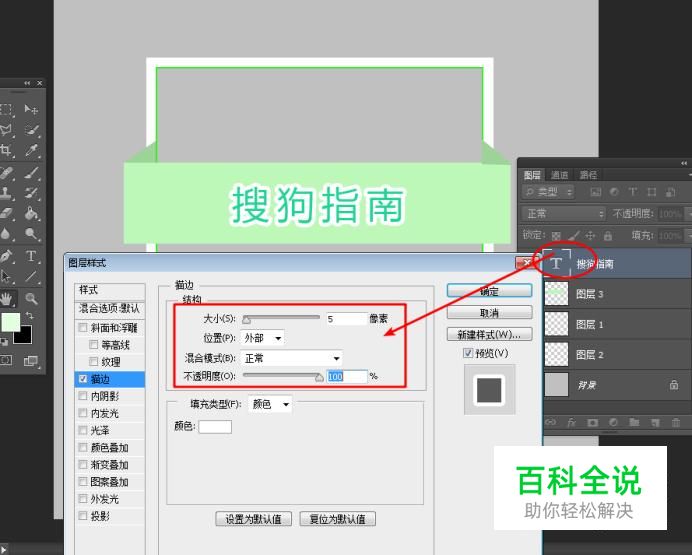Click the delete layer trash icon

pos(676,422)
